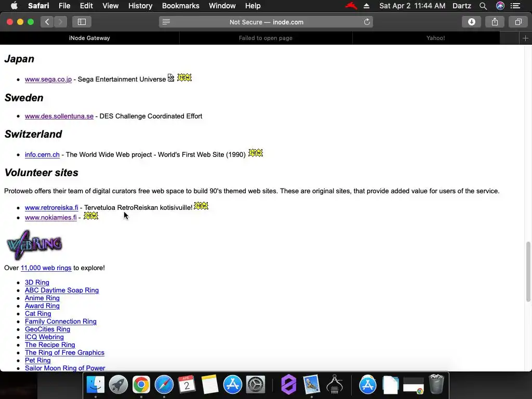Image resolution: width=532 pixels, height=399 pixels.
Task: Open the Anime Ring link
Action: click(42, 298)
